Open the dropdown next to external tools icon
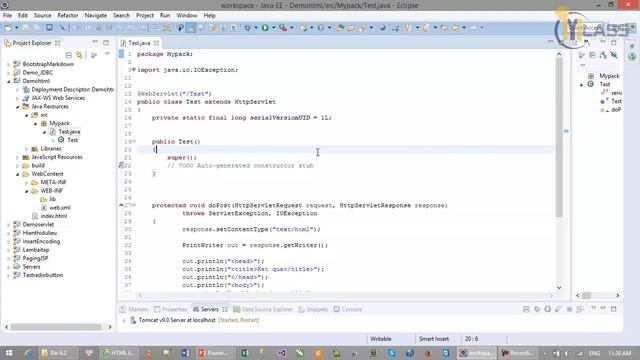 [x=291, y=28]
